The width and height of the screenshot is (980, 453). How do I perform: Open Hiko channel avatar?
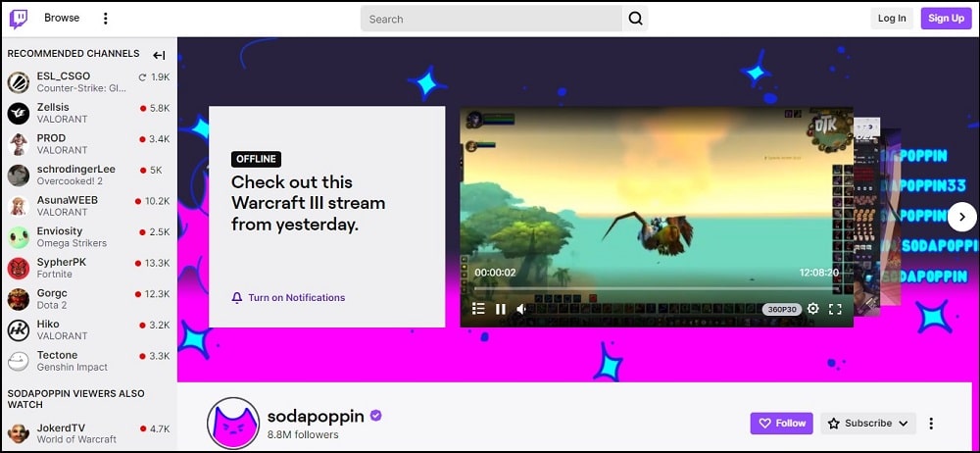pos(19,330)
